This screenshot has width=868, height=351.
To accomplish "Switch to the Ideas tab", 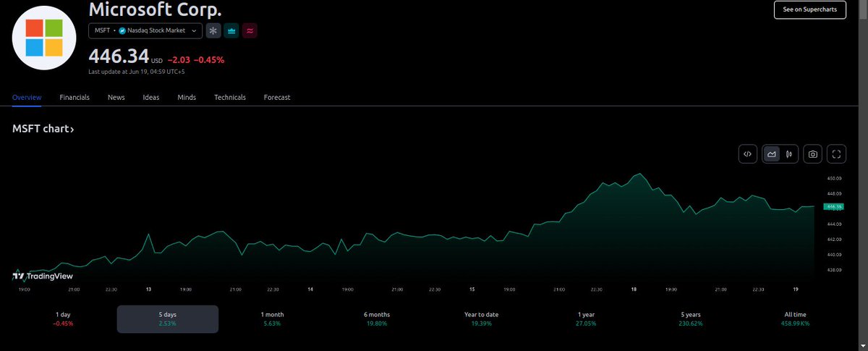I will tap(151, 97).
